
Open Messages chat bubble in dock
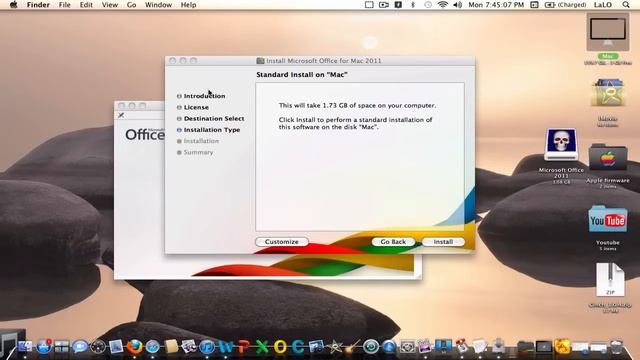click(80, 347)
